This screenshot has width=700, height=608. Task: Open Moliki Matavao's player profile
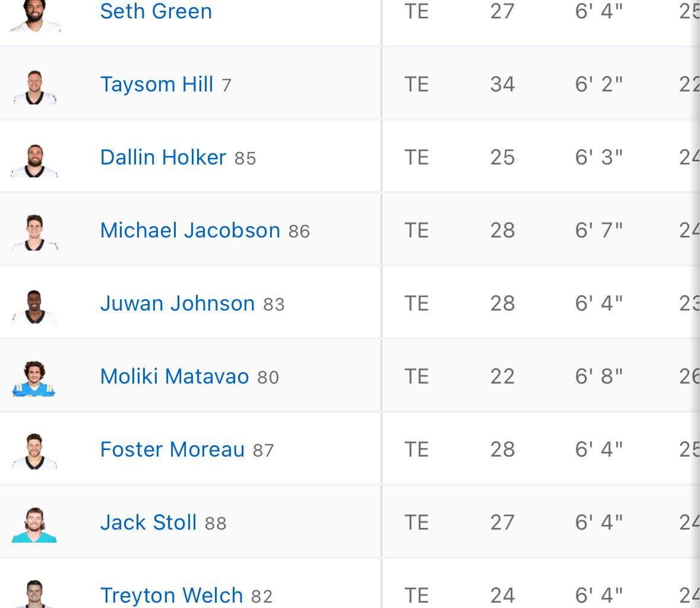pyautogui.click(x=174, y=376)
